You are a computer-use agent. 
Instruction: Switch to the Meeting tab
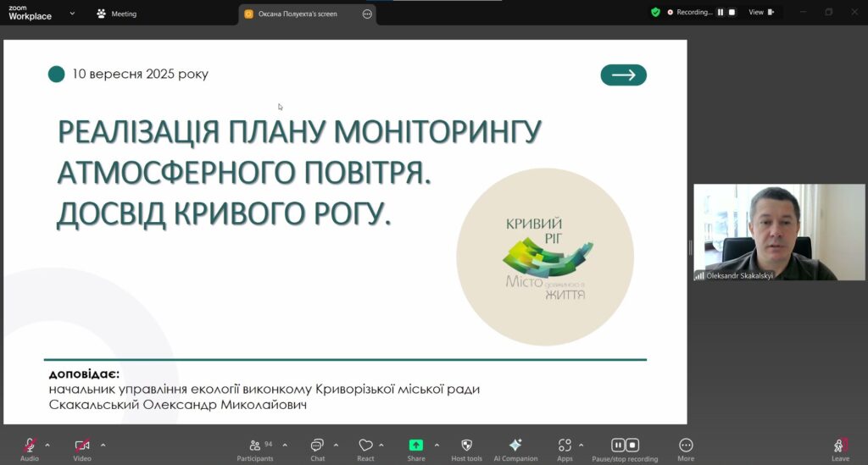[x=117, y=14]
